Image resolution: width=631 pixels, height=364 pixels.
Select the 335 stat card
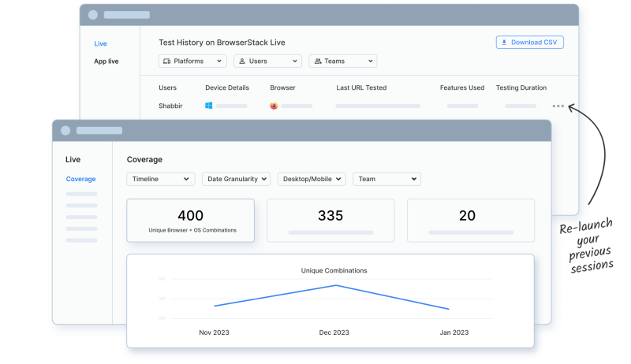[x=330, y=220]
